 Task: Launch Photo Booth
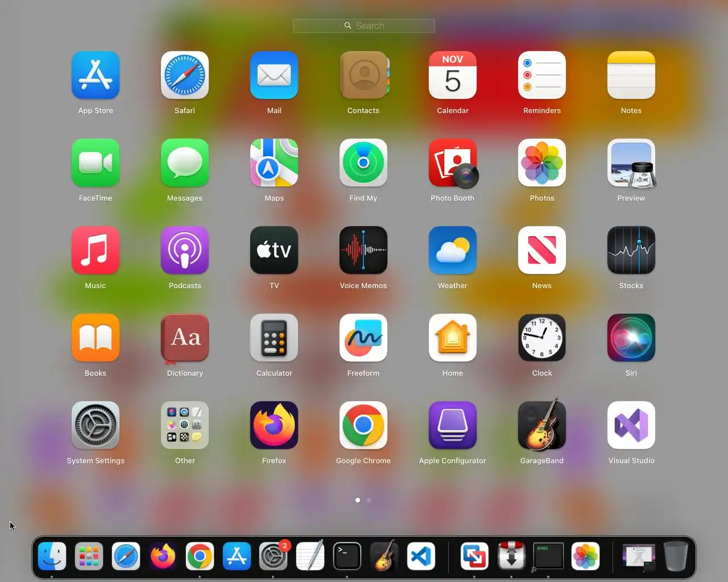(x=453, y=163)
